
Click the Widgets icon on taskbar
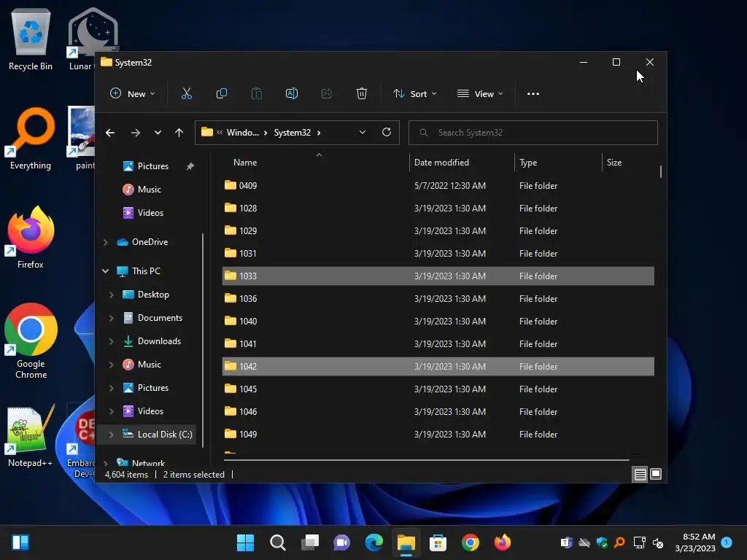[20, 542]
